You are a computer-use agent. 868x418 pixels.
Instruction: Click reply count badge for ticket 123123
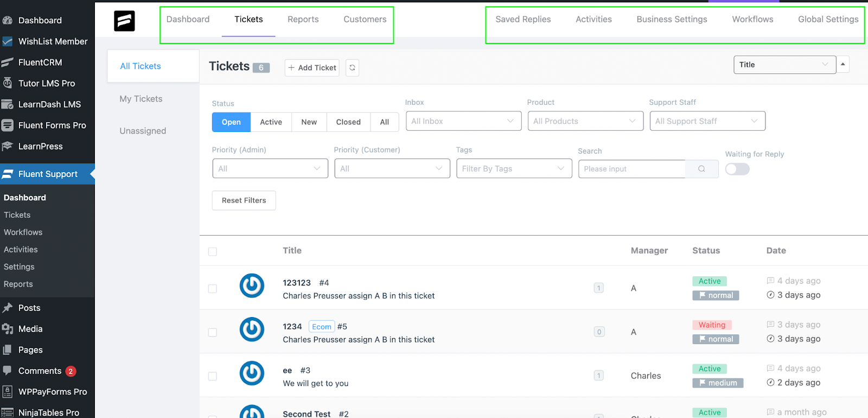599,288
